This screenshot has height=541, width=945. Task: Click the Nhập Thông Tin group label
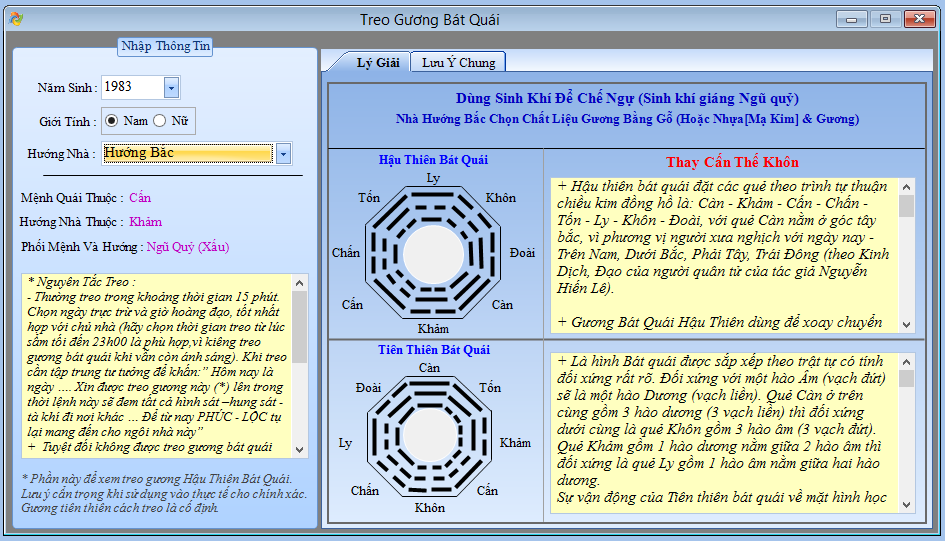pyautogui.click(x=165, y=46)
